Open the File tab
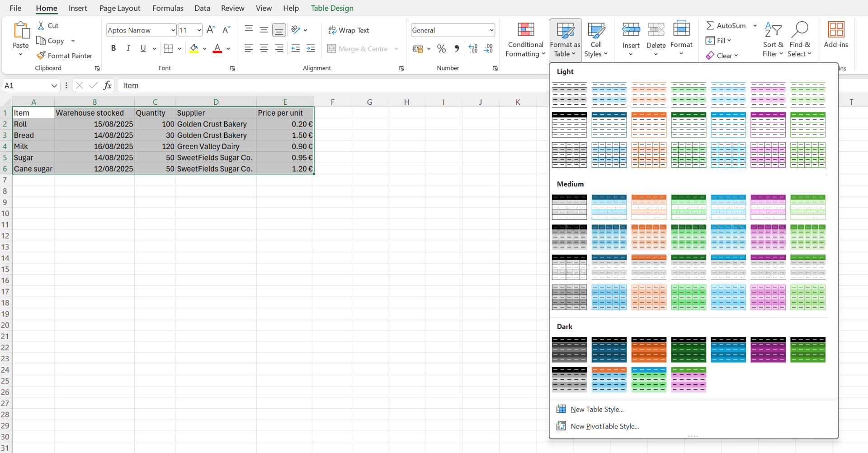Image resolution: width=868 pixels, height=453 pixels. point(15,8)
